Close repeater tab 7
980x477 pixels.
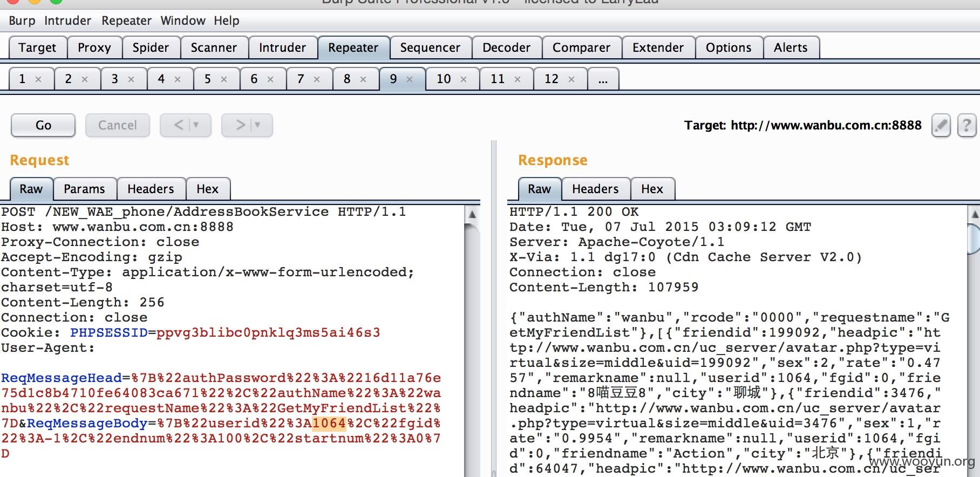click(x=317, y=79)
